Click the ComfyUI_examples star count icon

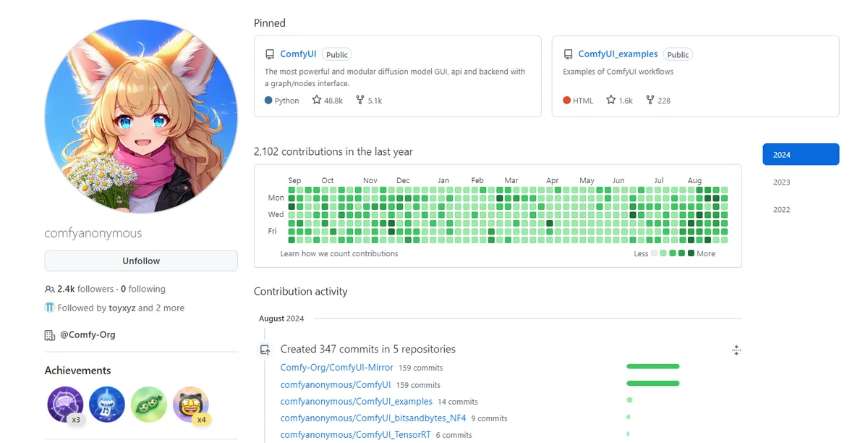pos(611,101)
